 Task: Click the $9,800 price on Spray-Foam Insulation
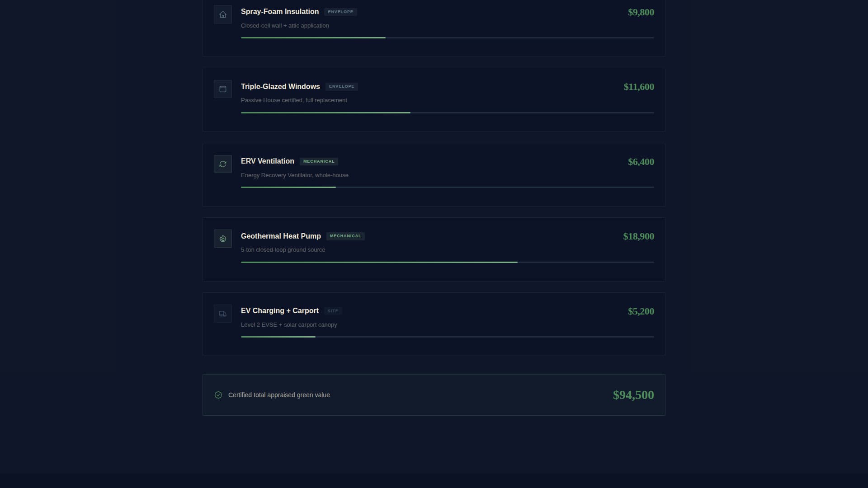pyautogui.click(x=641, y=12)
